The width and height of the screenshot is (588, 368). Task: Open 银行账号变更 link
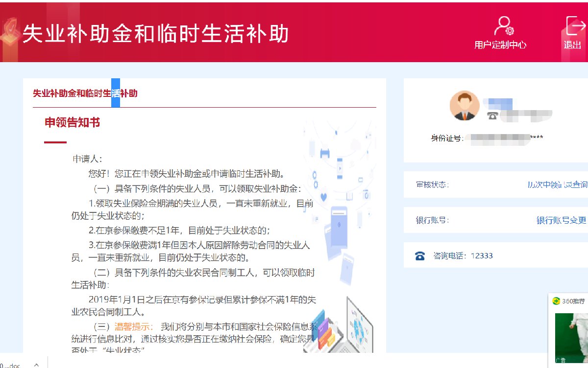coord(561,220)
